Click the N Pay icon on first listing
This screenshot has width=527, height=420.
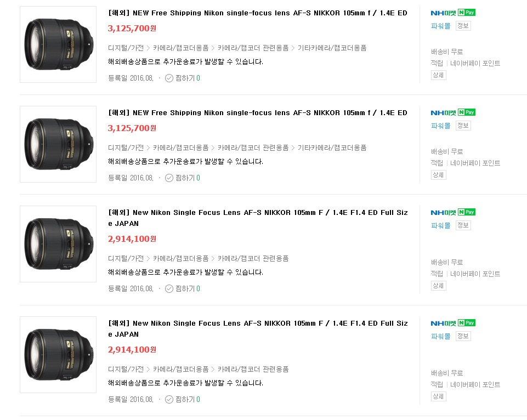467,13
